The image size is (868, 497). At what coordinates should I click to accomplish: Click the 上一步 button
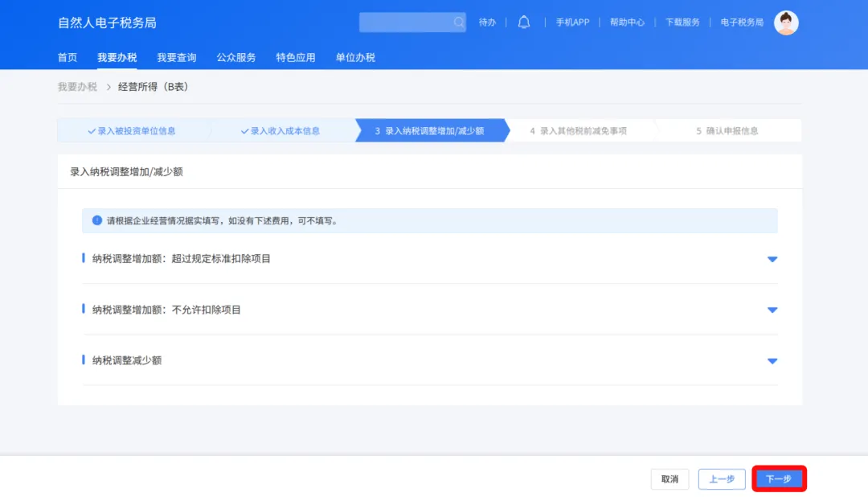click(722, 479)
